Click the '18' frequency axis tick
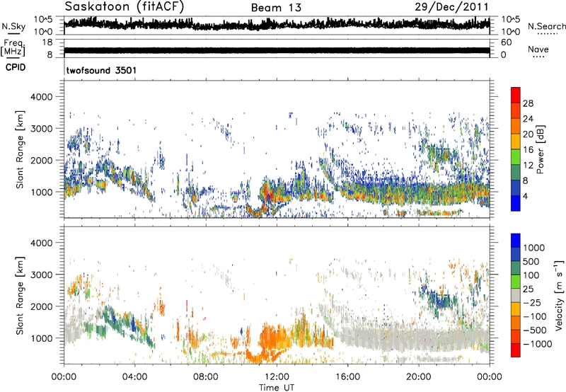 pyautogui.click(x=47, y=42)
